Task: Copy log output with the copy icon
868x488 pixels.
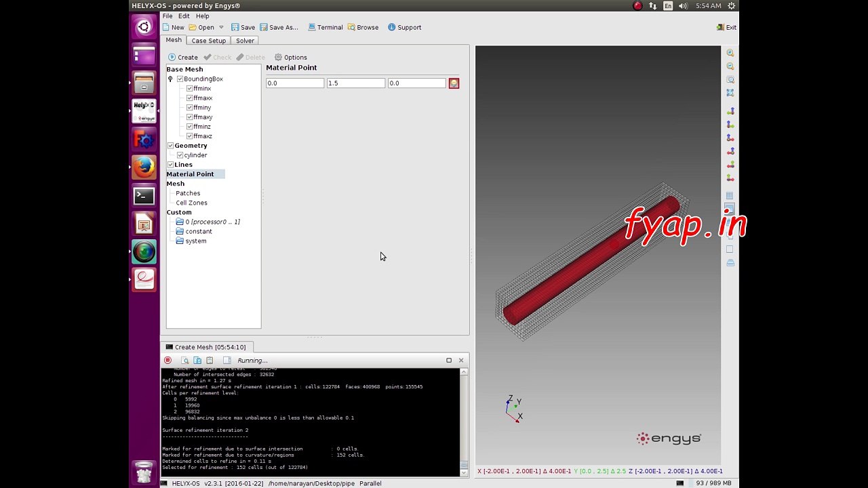Action: [x=197, y=361]
